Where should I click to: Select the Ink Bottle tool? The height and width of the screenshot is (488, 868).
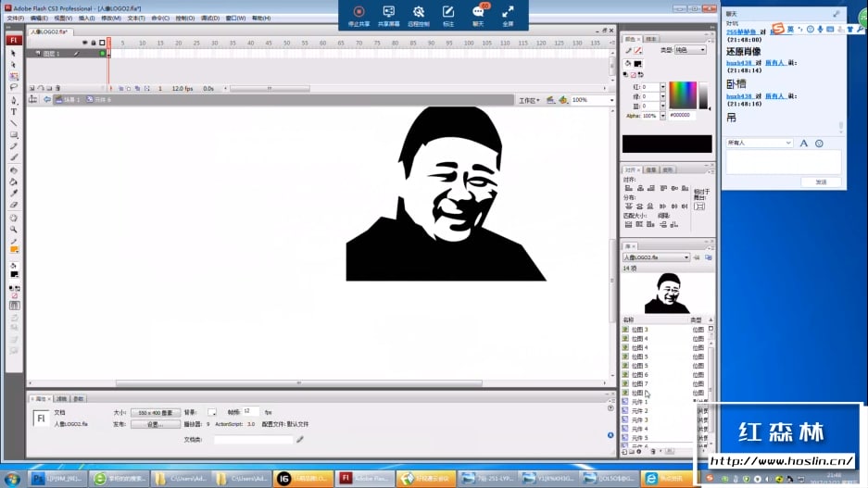(x=14, y=170)
